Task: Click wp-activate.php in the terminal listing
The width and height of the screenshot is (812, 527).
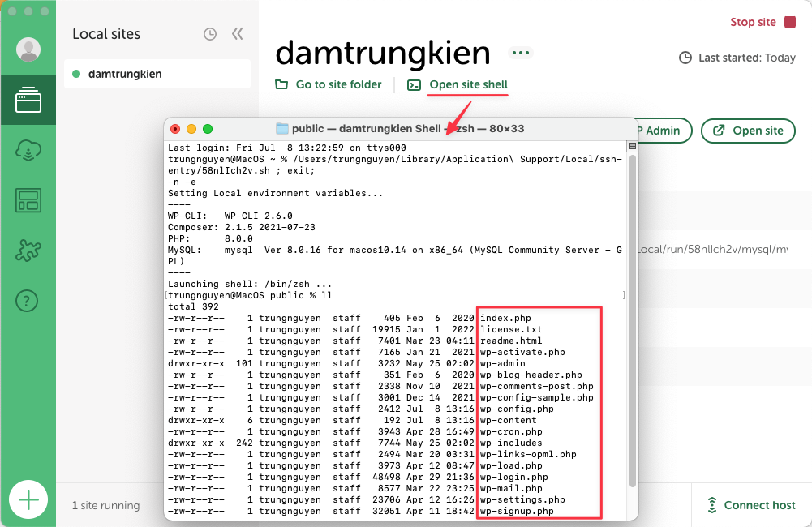Action: click(x=522, y=352)
